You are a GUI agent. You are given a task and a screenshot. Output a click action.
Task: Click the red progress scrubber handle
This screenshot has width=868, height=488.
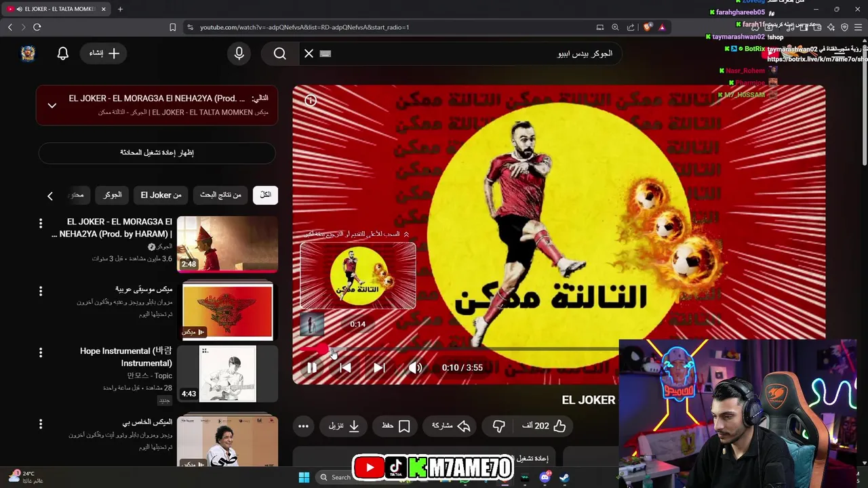321,350
